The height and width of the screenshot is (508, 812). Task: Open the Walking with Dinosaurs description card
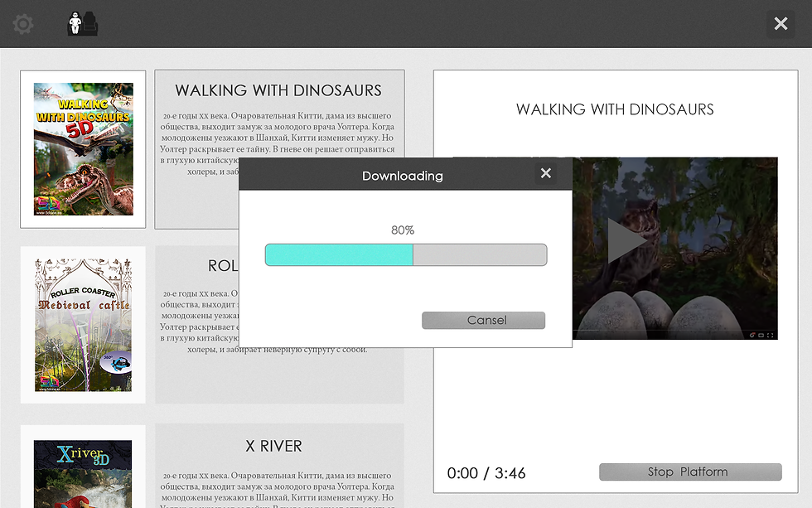[x=280, y=149]
